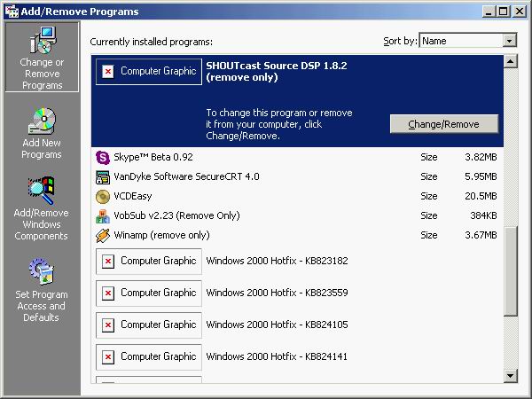Click the Add/Remove Programs title bar icon
The width and height of the screenshot is (532, 399).
[12, 12]
